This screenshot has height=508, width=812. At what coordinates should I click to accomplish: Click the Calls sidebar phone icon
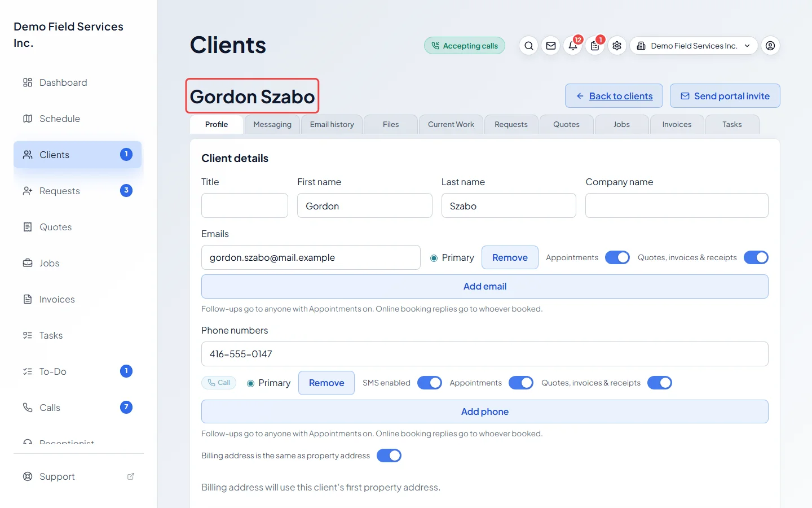[28, 408]
